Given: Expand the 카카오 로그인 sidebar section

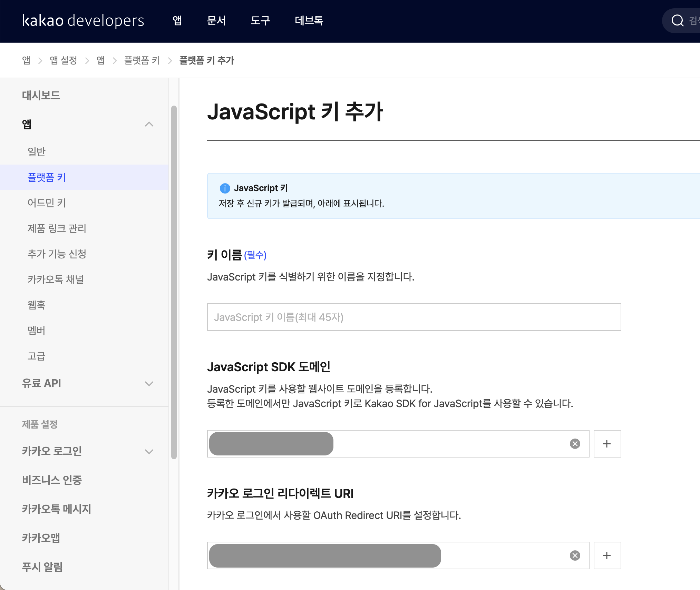Looking at the screenshot, I should click(149, 451).
